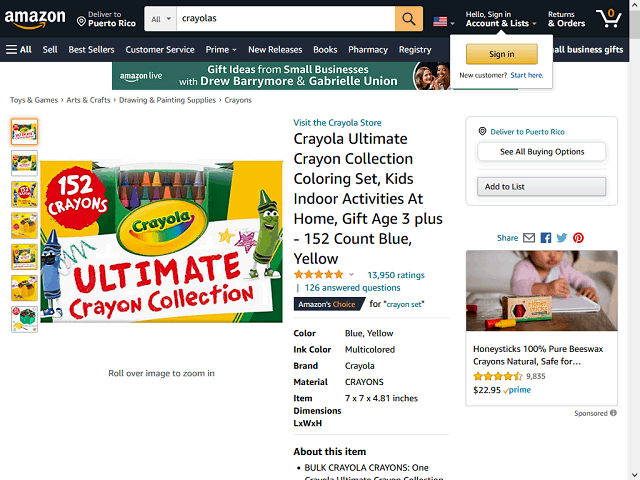Click See All Buying Options
The width and height of the screenshot is (640, 480).
[542, 152]
